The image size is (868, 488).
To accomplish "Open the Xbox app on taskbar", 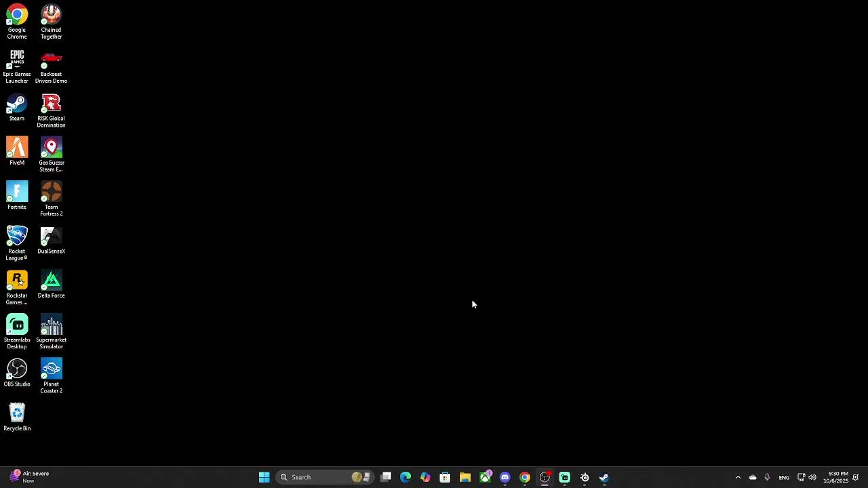I will point(486,477).
